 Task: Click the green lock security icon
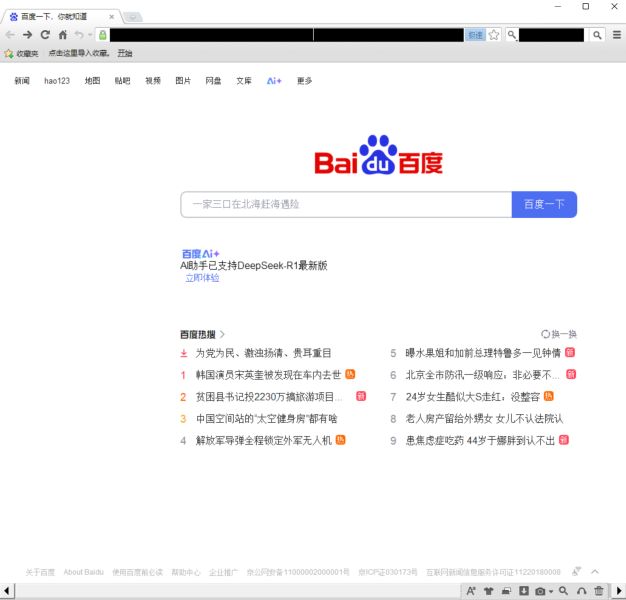(103, 35)
